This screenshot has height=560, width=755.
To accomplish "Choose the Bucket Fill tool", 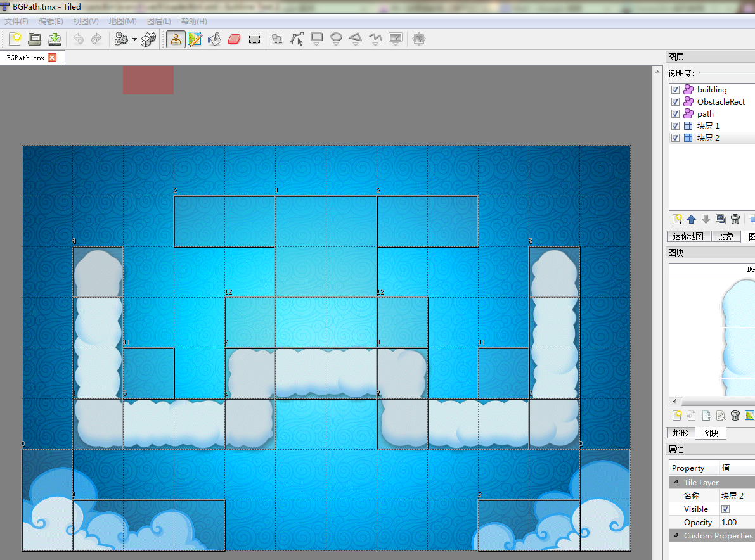I will [x=215, y=39].
